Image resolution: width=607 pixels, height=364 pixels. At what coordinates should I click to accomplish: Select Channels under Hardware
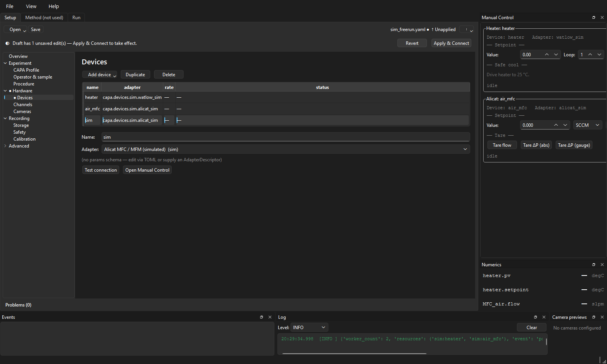pyautogui.click(x=23, y=105)
